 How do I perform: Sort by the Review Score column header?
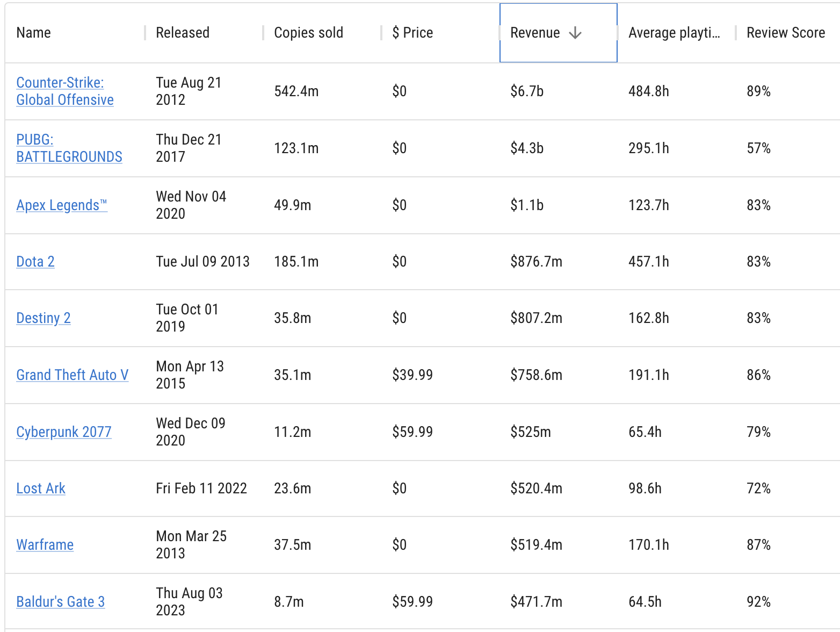click(786, 33)
